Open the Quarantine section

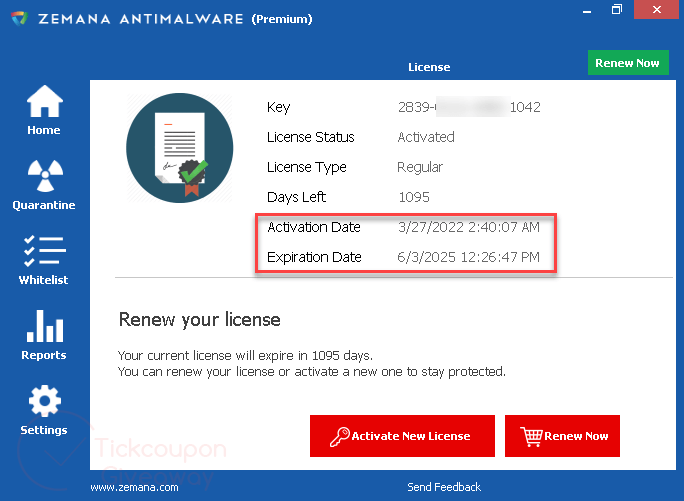(x=44, y=185)
